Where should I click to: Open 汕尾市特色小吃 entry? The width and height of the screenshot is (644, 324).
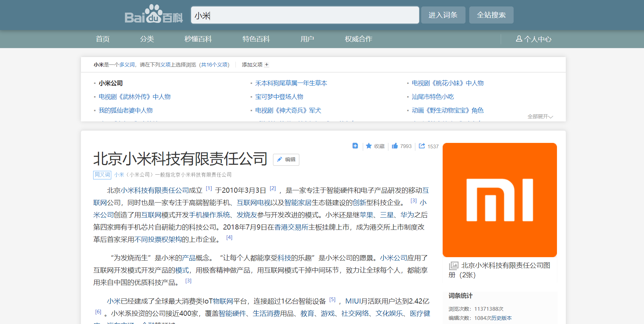(433, 97)
